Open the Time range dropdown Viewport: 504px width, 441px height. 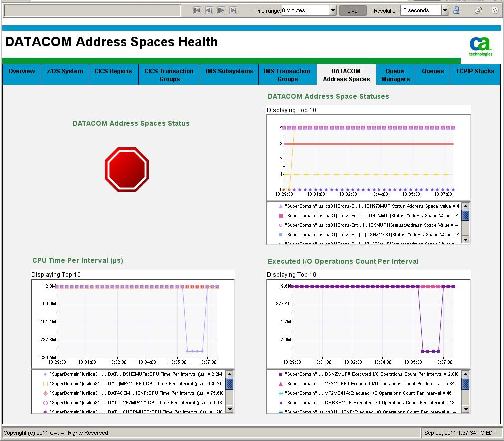pos(333,10)
